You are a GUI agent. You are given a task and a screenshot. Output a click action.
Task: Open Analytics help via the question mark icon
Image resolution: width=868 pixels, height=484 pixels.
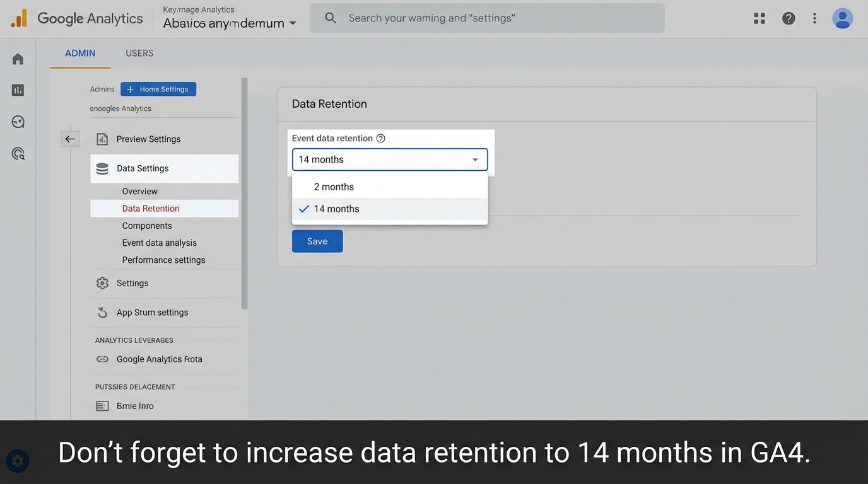(x=789, y=18)
